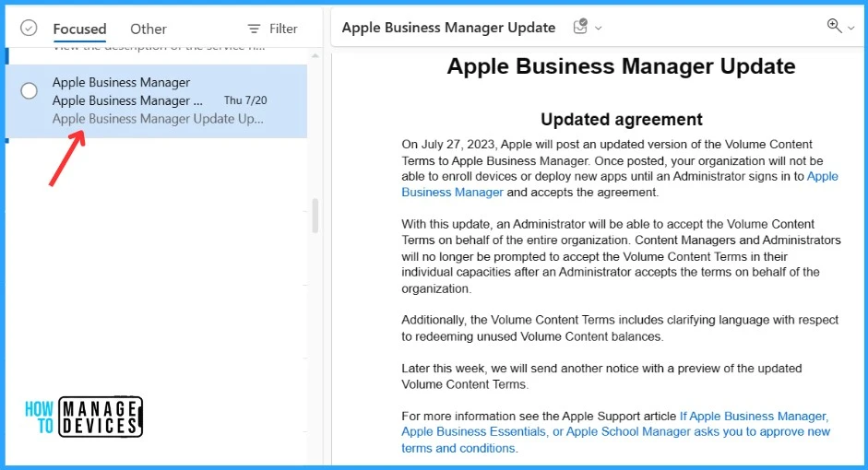The height and width of the screenshot is (470, 868).
Task: Select the Apple Business Manager email checkbox
Action: pyautogui.click(x=29, y=90)
